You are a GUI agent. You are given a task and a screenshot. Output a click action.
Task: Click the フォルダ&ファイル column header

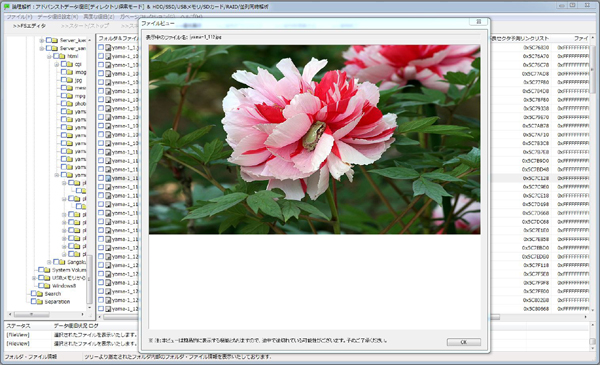click(117, 38)
